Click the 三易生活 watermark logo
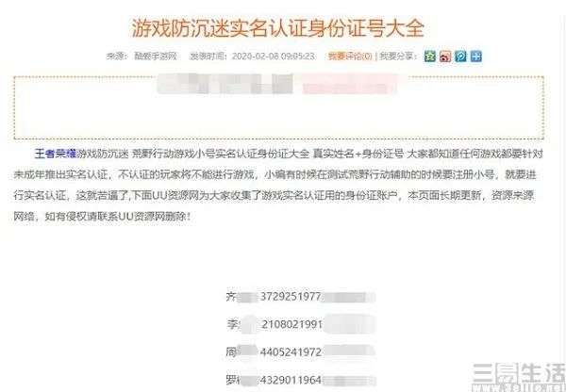The image size is (566, 392). click(519, 377)
